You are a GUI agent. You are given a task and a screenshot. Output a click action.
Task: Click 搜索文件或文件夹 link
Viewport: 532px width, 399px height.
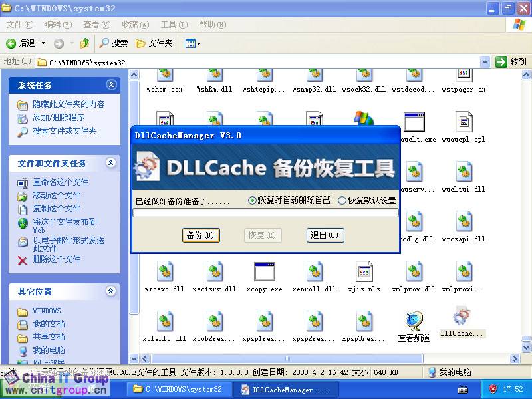click(x=65, y=131)
